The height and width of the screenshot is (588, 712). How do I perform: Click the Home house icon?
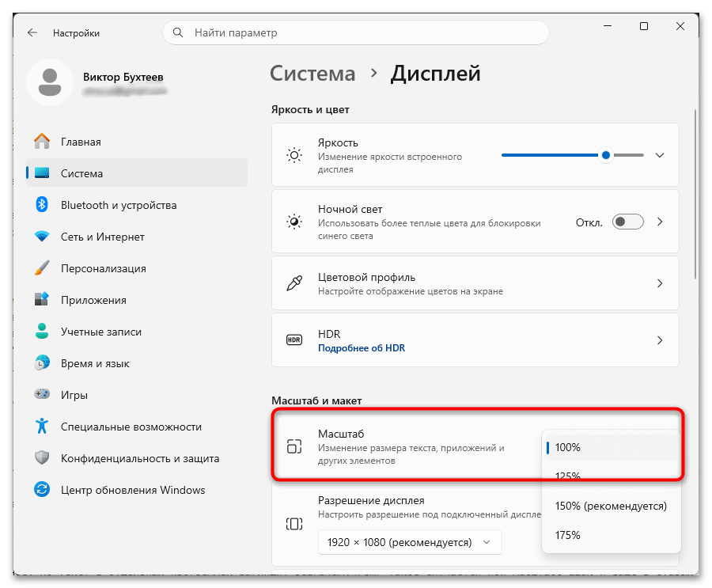(42, 142)
